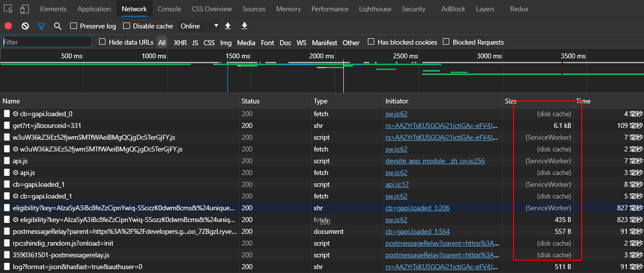This screenshot has height=273, width=644.
Task: Open api.js:12 initiator link
Action: click(397, 184)
